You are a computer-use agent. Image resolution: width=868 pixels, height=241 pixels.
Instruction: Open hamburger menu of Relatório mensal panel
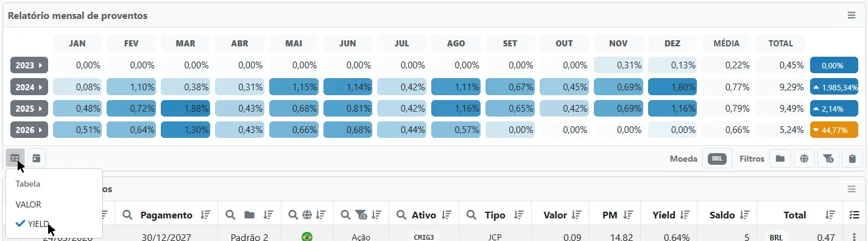click(x=852, y=15)
